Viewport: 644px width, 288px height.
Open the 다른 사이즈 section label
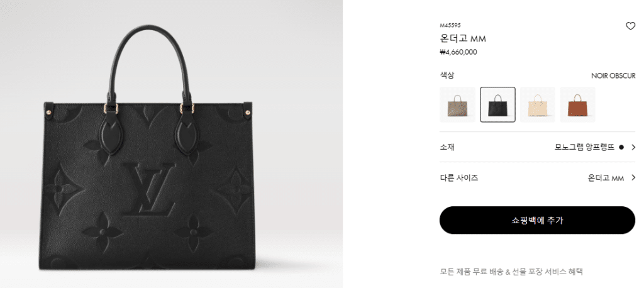pos(458,177)
